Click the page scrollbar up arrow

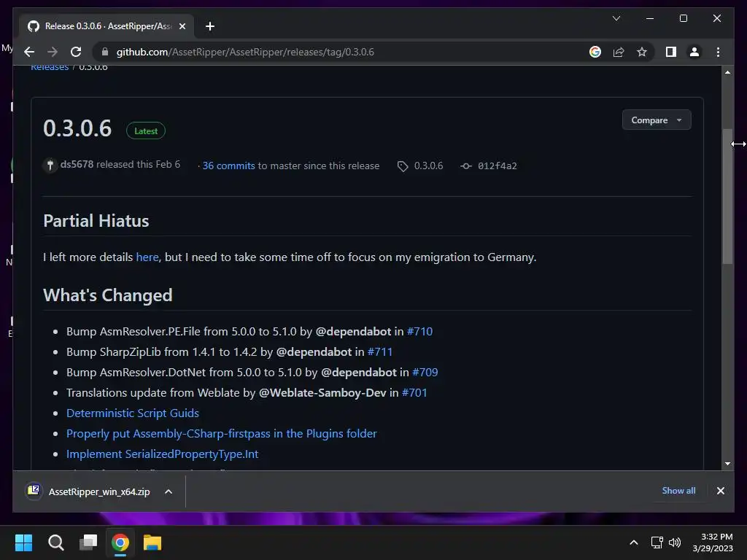pyautogui.click(x=727, y=72)
